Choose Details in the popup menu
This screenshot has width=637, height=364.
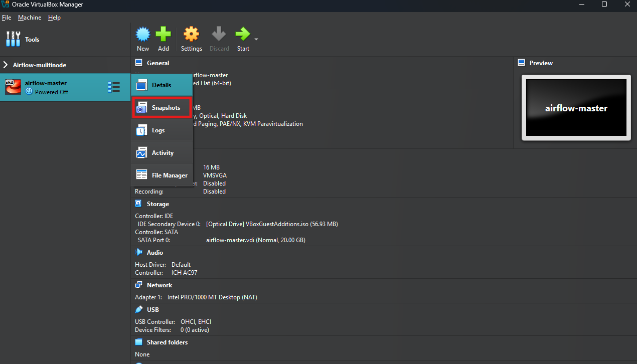pos(162,85)
